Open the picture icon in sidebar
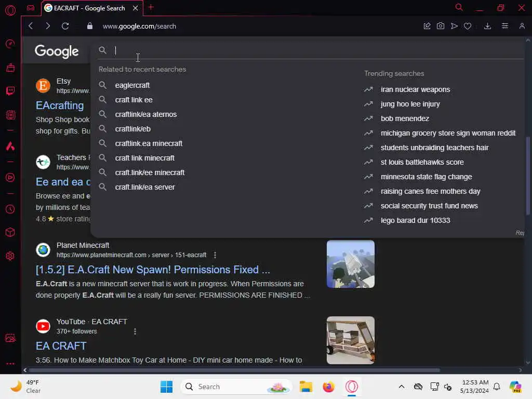The width and height of the screenshot is (532, 399). (x=10, y=338)
